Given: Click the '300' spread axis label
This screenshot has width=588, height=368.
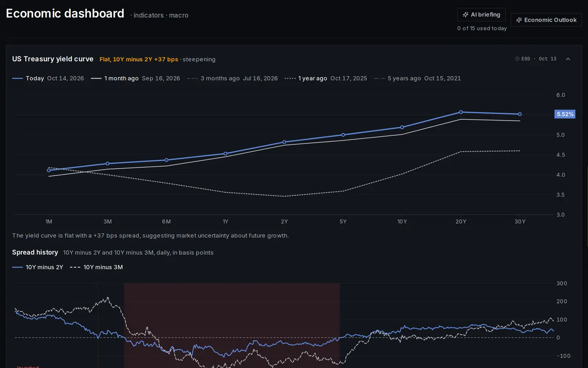Looking at the screenshot, I should coord(562,283).
